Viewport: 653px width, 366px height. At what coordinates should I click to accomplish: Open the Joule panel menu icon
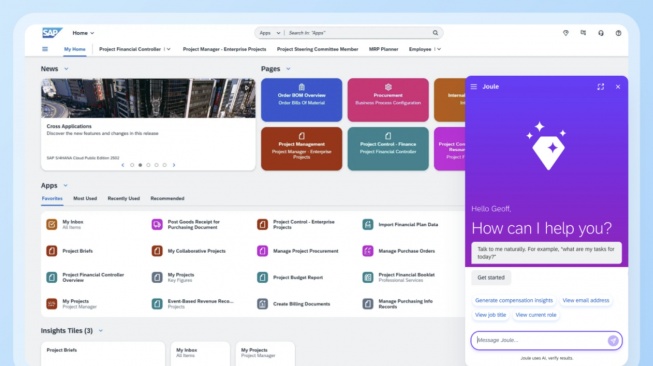click(474, 87)
